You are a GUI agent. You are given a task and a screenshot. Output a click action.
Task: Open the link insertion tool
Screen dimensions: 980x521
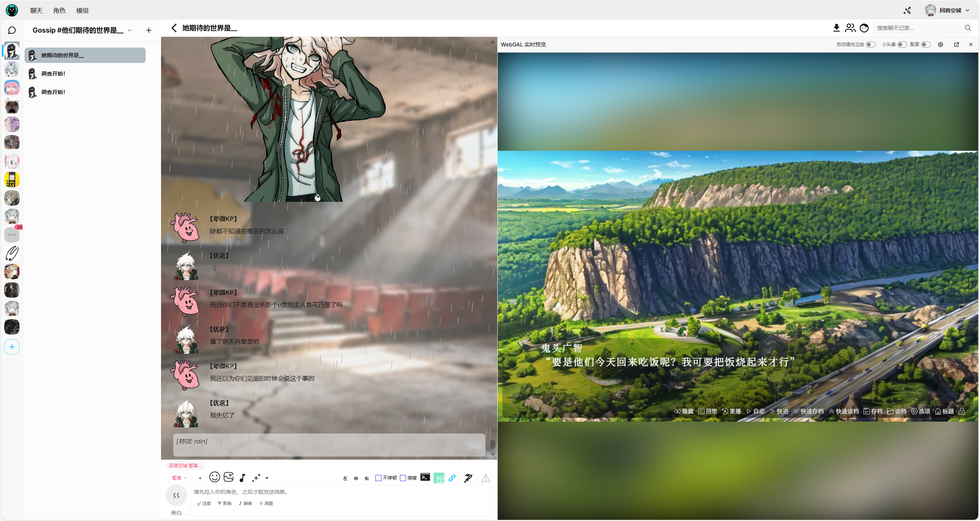(x=452, y=478)
